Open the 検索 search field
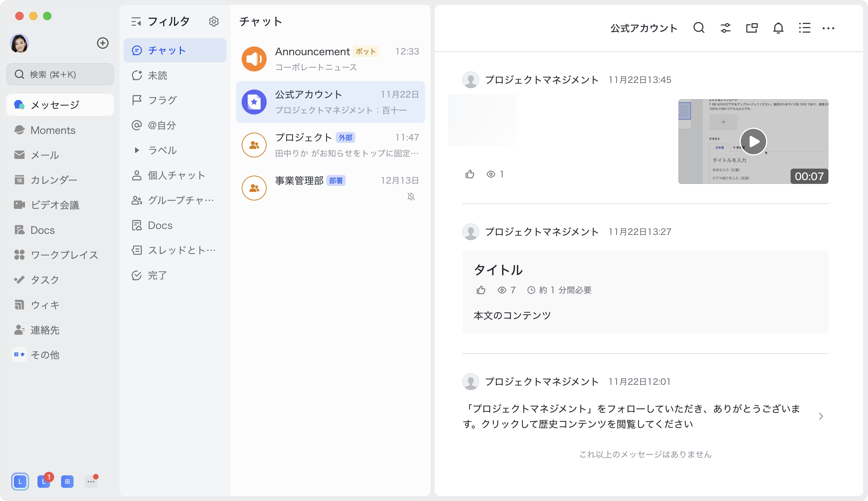Viewport: 868px width, 501px height. click(x=60, y=74)
